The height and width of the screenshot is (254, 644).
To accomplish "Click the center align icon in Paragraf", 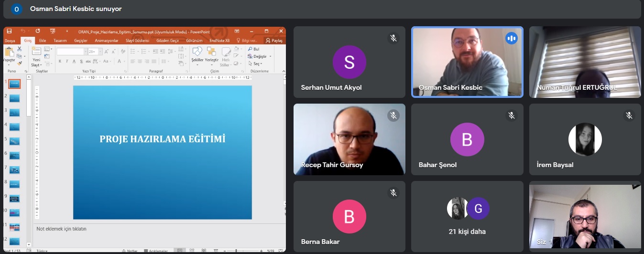I will click(x=140, y=61).
